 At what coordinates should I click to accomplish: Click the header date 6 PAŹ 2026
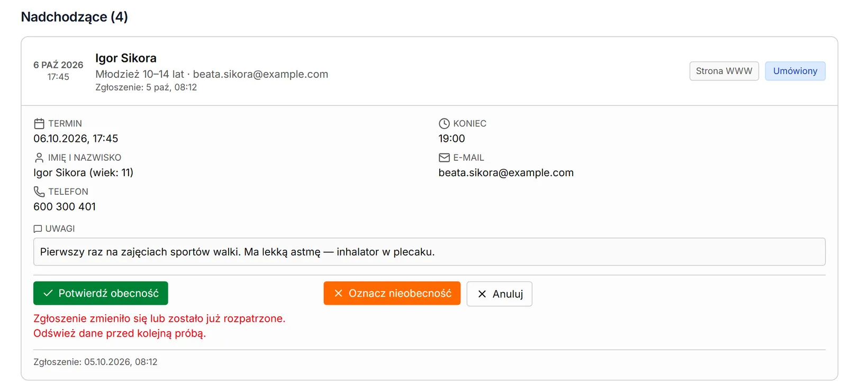58,65
